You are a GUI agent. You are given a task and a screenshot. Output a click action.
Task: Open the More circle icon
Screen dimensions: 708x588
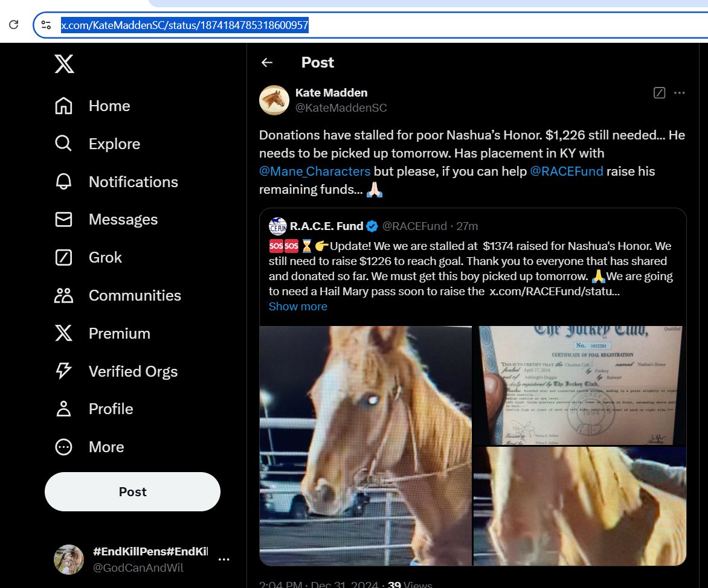pyautogui.click(x=63, y=447)
